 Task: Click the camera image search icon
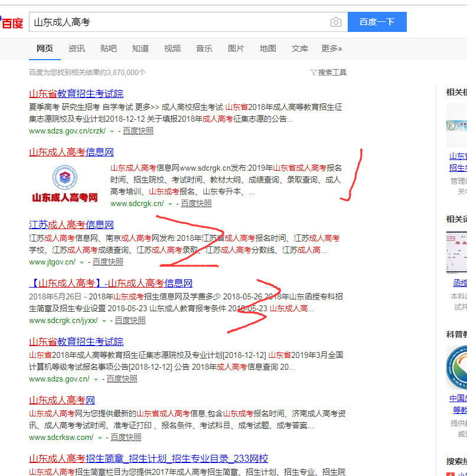pyautogui.click(x=335, y=22)
